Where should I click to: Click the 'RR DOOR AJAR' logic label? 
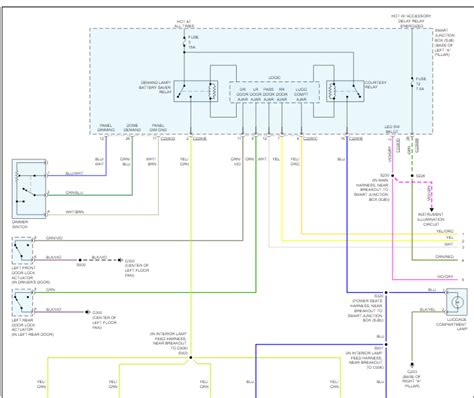[x=282, y=95]
